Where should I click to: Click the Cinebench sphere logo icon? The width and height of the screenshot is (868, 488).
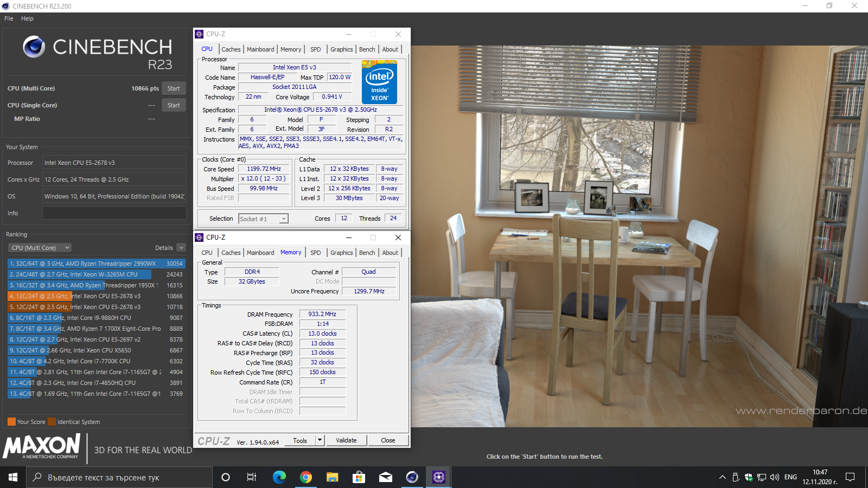point(34,47)
